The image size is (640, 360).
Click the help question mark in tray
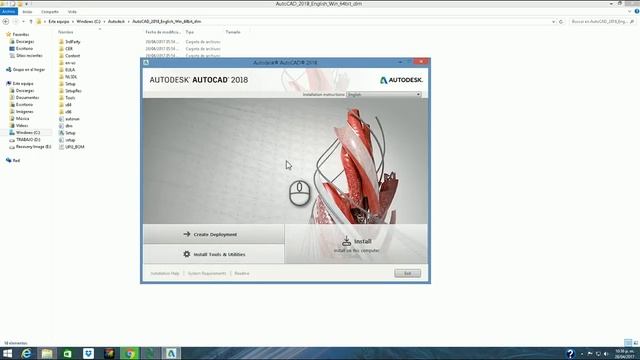coord(570,353)
